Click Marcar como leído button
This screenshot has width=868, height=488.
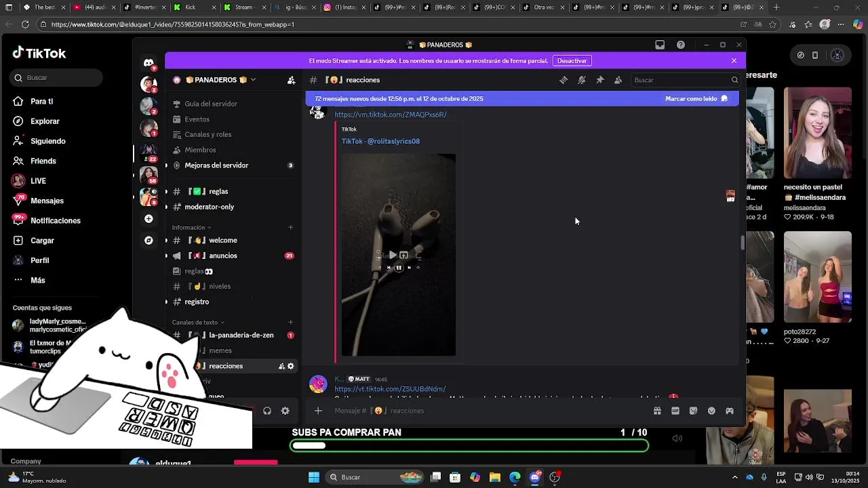[696, 98]
